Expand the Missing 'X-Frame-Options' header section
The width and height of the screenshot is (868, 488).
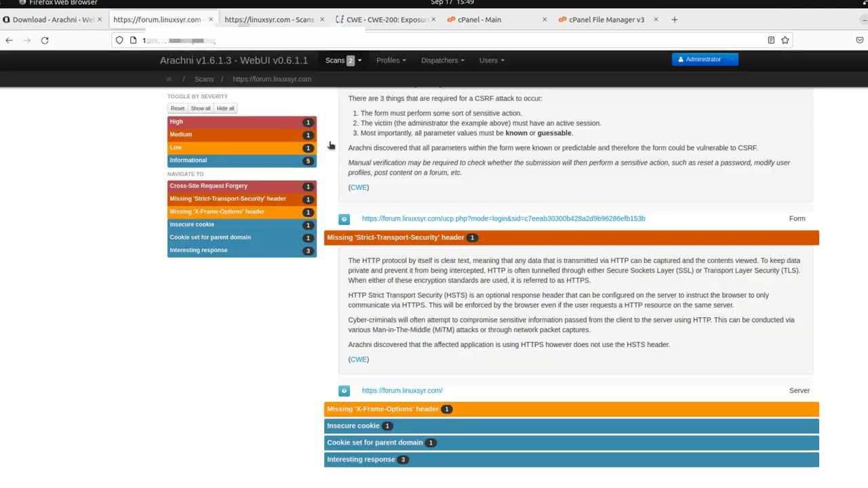[x=572, y=409]
